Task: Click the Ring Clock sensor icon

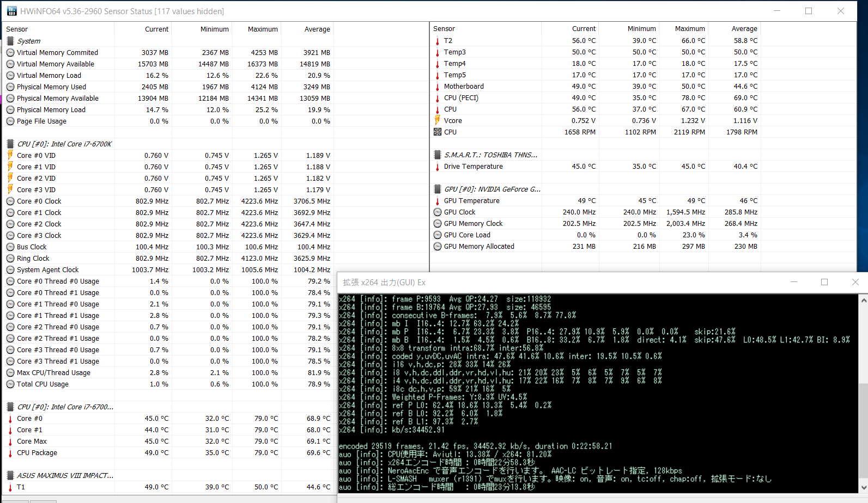Action: [x=10, y=258]
